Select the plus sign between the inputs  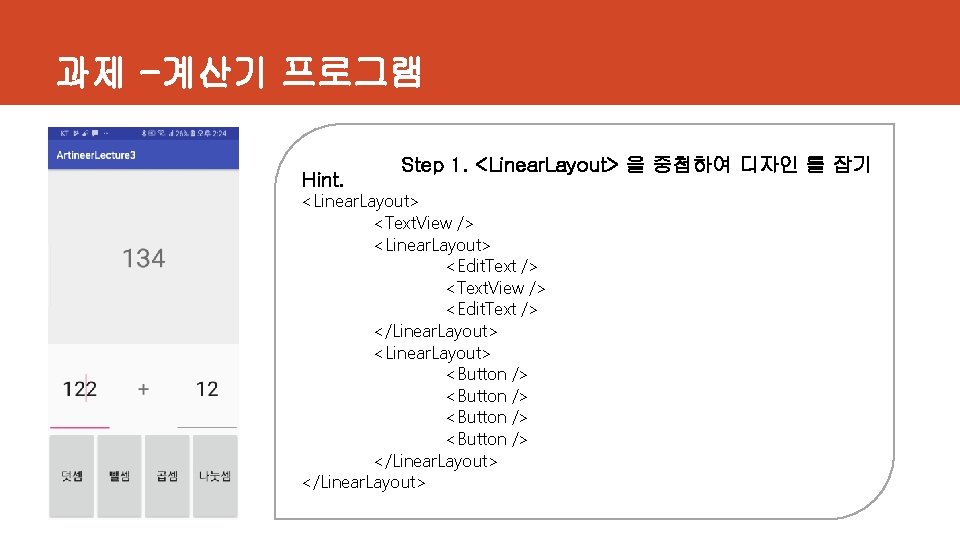click(x=143, y=389)
